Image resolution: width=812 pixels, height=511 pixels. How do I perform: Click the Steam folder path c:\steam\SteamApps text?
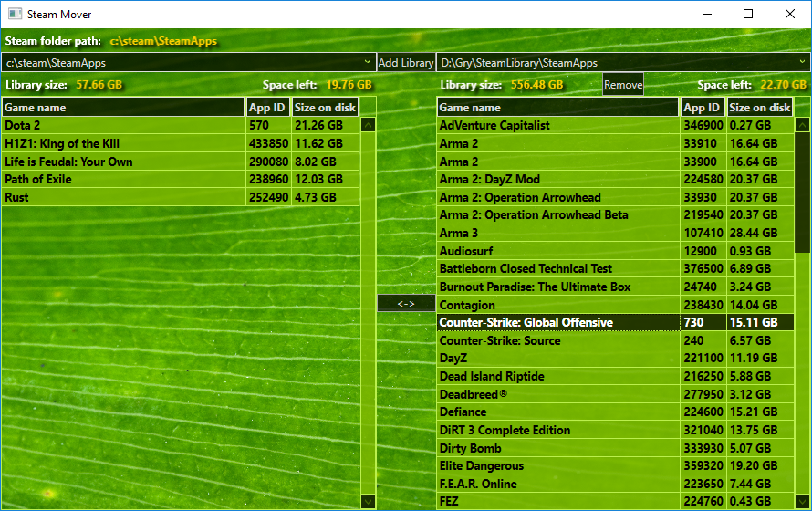[x=163, y=41]
